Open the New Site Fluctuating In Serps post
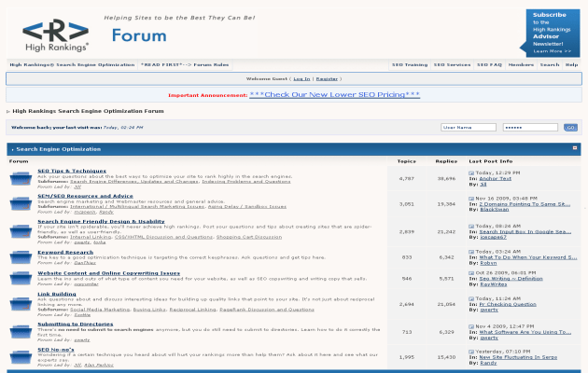This screenshot has height=373, width=588. pyautogui.click(x=518, y=357)
